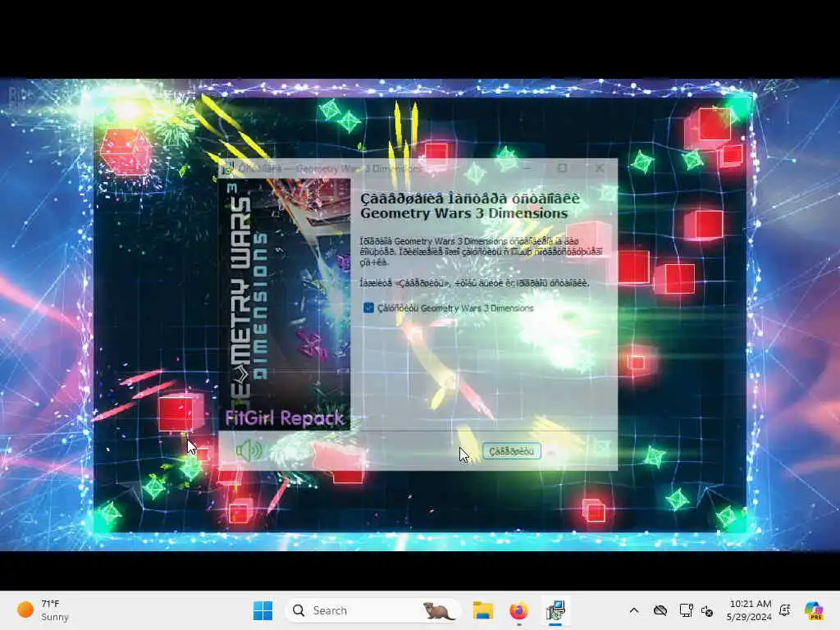Open the clock showing 10:21 AM
This screenshot has height=630, width=840.
point(750,610)
